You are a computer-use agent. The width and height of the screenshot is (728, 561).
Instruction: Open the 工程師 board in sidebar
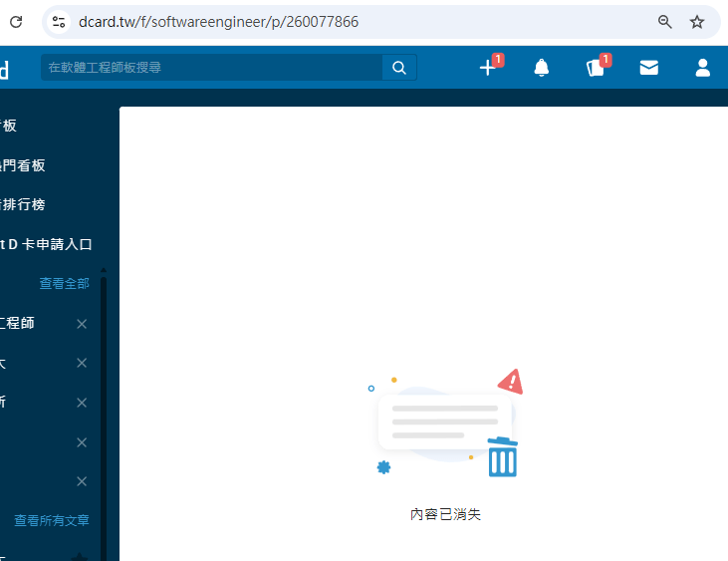point(17,323)
